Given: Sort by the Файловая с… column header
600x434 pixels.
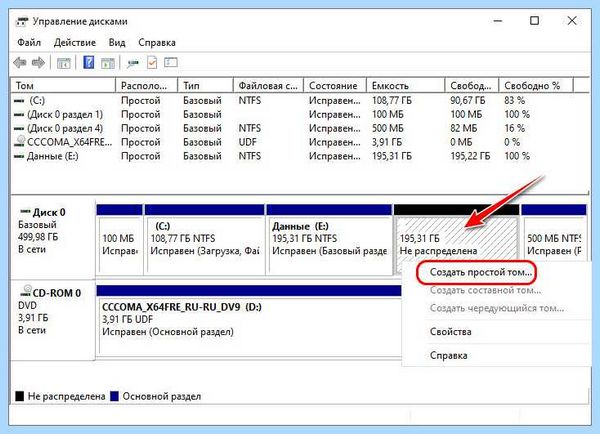Looking at the screenshot, I should 268,85.
